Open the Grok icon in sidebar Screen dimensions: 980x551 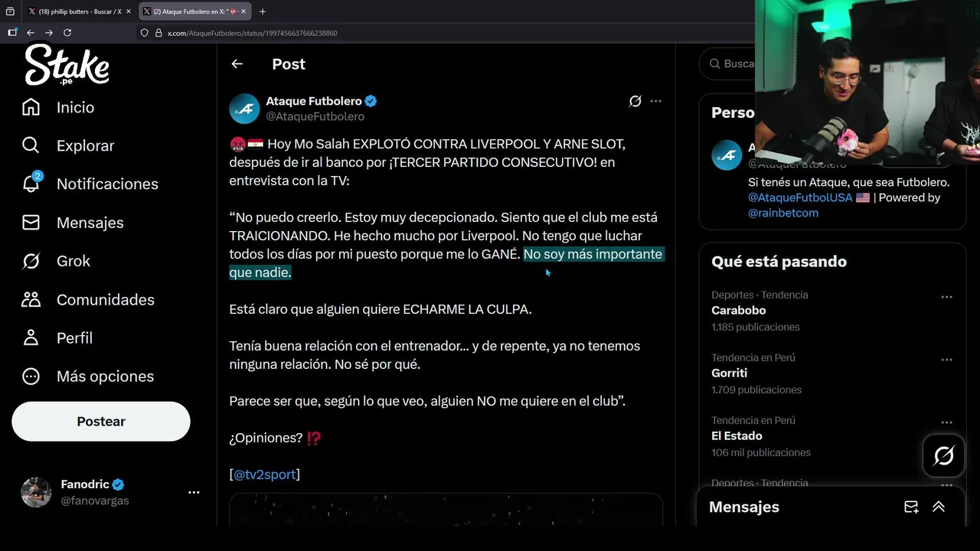point(31,261)
